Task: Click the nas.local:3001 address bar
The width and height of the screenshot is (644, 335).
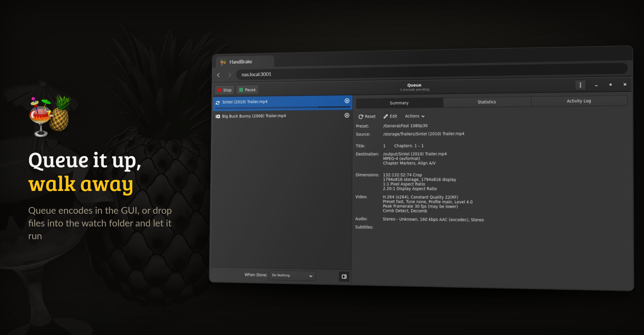Action: (432, 71)
